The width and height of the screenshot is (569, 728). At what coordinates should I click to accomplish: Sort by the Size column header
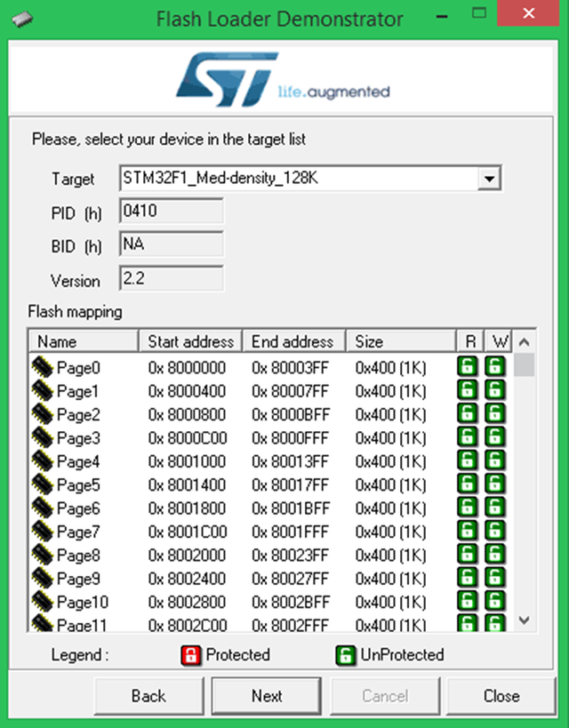[400, 341]
